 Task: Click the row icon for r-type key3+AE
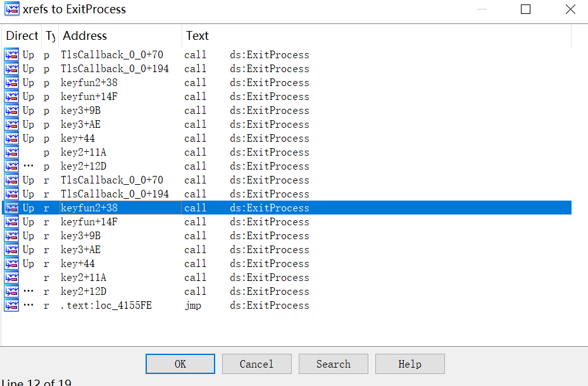[11, 249]
